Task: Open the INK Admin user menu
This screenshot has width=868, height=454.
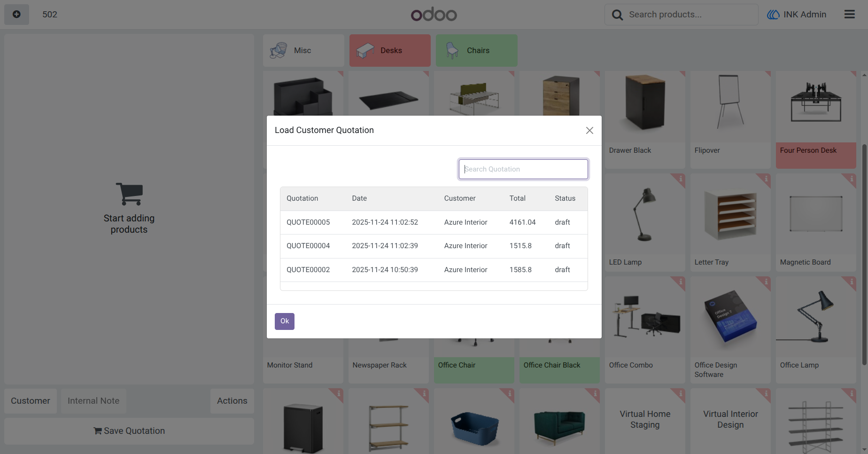Action: [x=797, y=15]
